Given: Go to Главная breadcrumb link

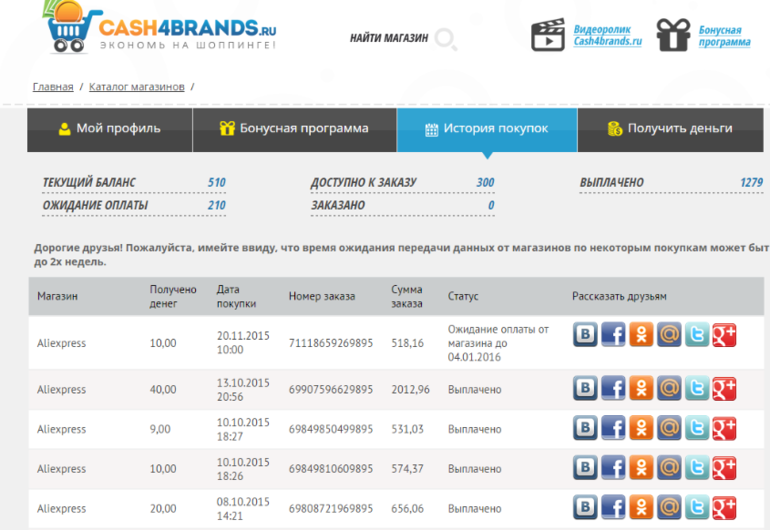Looking at the screenshot, I should [53, 87].
